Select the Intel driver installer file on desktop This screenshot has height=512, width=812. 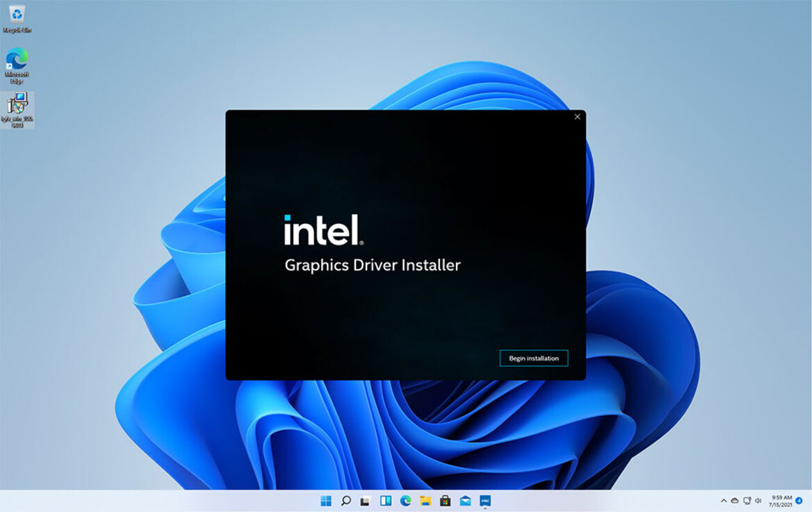tap(17, 110)
